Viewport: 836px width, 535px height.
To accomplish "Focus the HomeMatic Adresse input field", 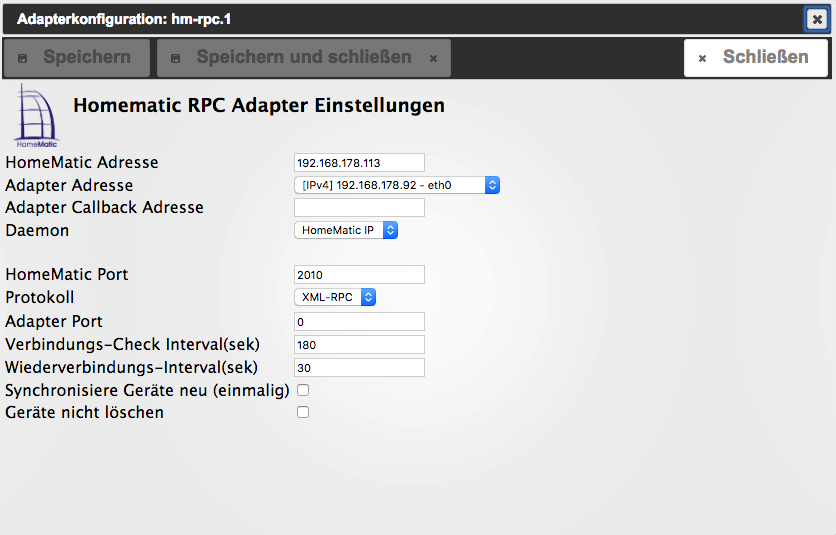I will point(359,162).
